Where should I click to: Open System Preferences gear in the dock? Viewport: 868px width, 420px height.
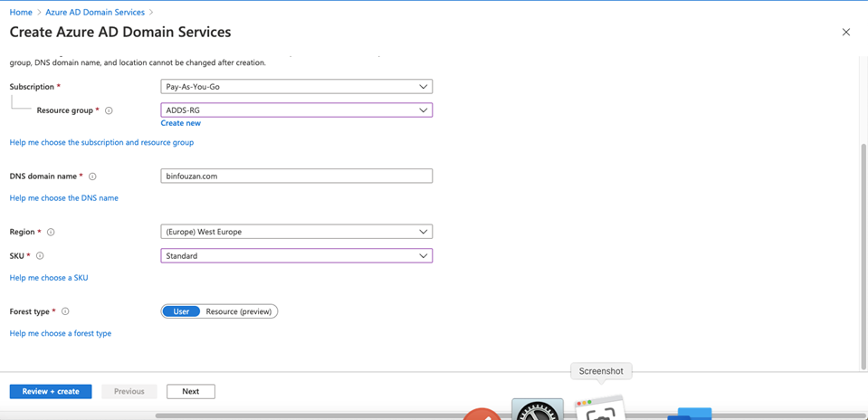pos(537,409)
